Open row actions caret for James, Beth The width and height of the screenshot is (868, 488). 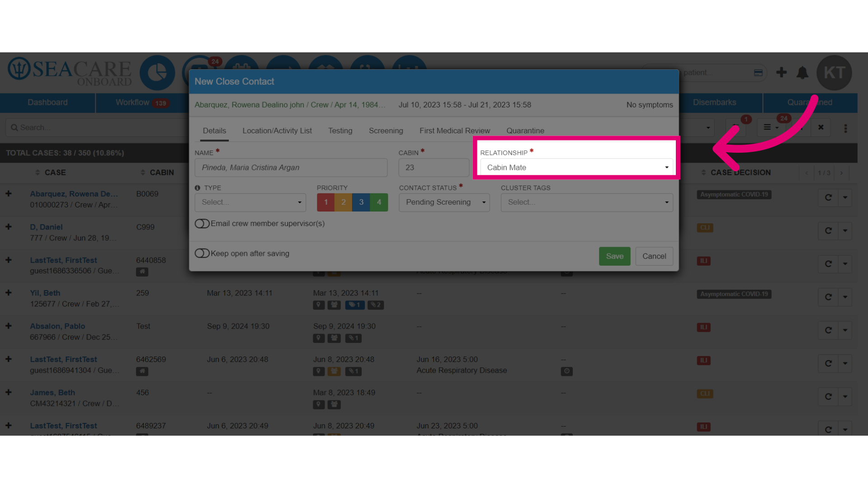(x=845, y=396)
